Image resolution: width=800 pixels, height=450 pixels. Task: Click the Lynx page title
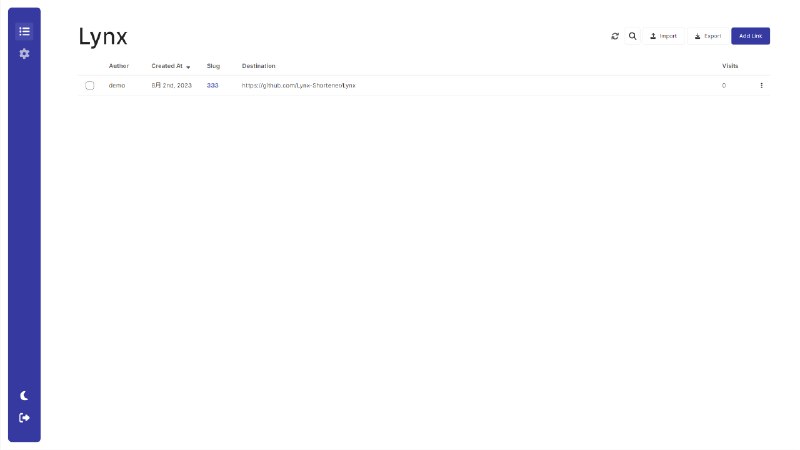pyautogui.click(x=103, y=37)
